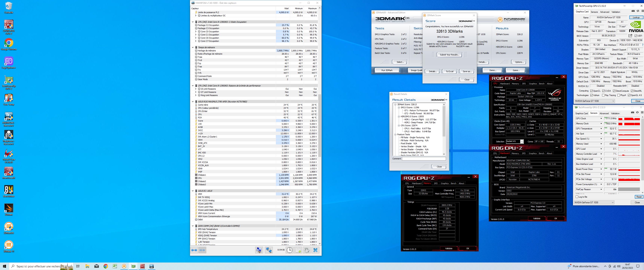This screenshot has width=644, height=270.
Task: Click camera icon in GPU-Z Sensors window
Action: point(633,113)
